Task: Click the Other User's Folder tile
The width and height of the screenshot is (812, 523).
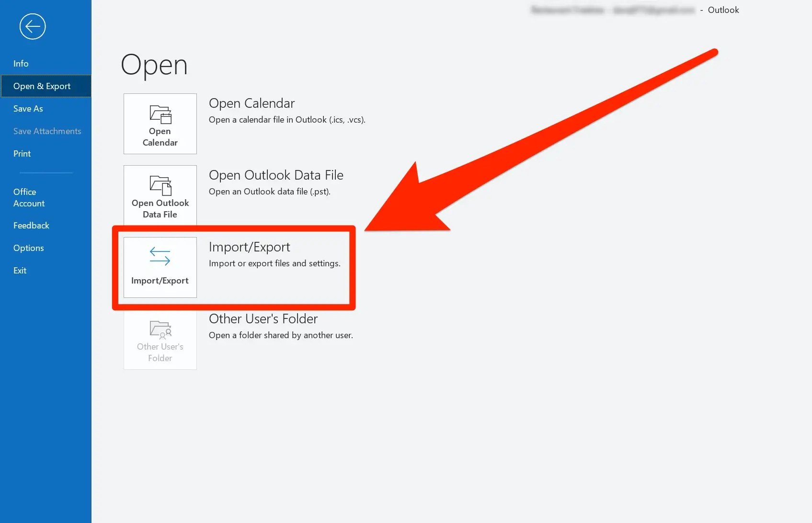Action: click(160, 339)
